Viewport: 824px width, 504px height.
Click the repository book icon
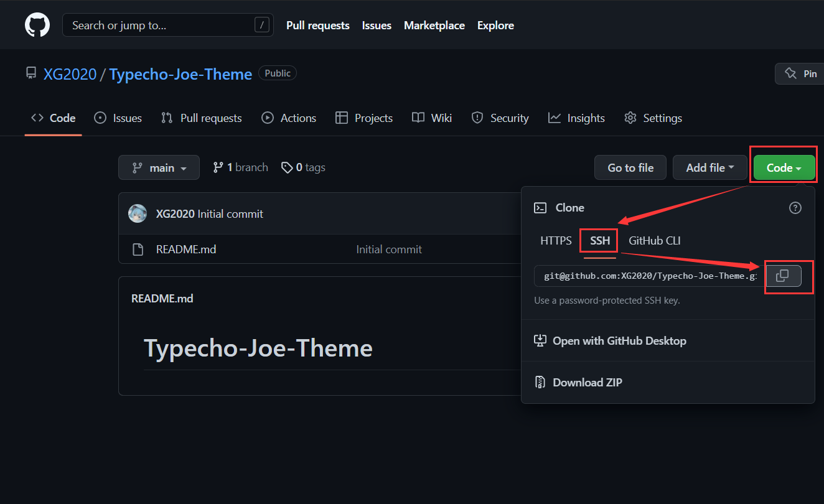(x=31, y=73)
